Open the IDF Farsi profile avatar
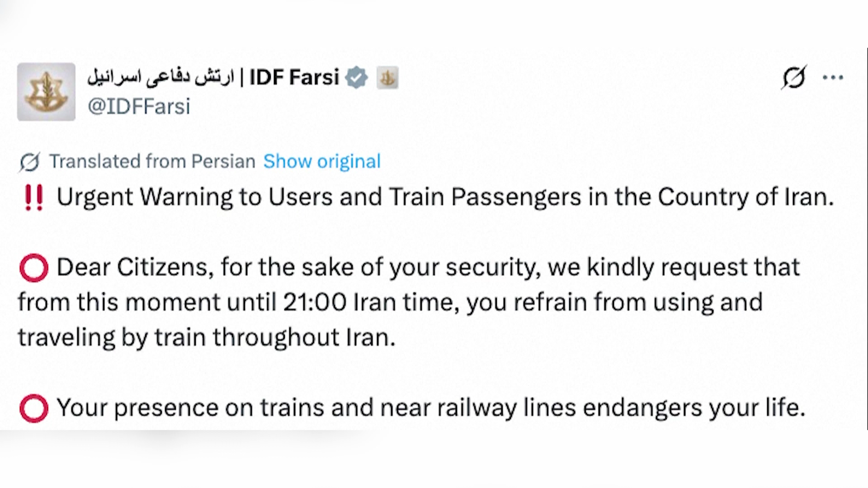The image size is (868, 488). click(x=46, y=92)
